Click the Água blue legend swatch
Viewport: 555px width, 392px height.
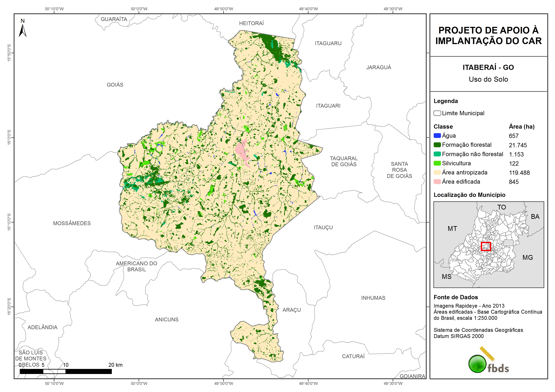click(x=437, y=136)
